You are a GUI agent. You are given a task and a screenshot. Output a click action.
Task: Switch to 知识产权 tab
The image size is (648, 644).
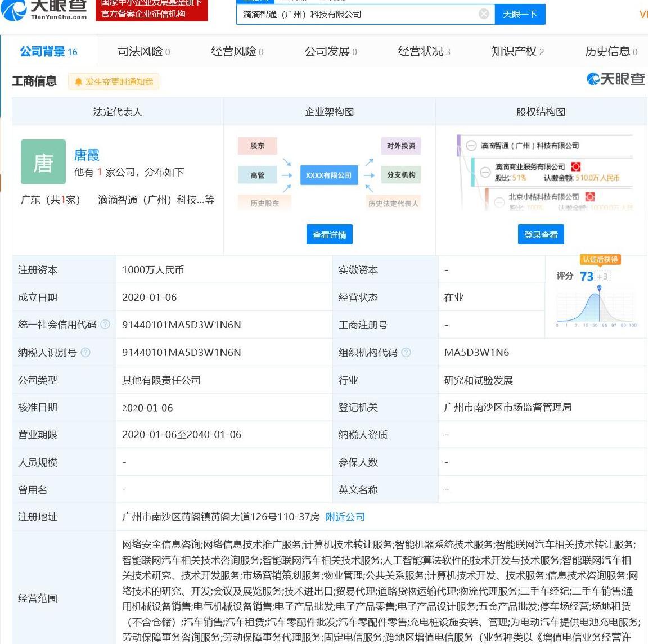click(x=517, y=51)
